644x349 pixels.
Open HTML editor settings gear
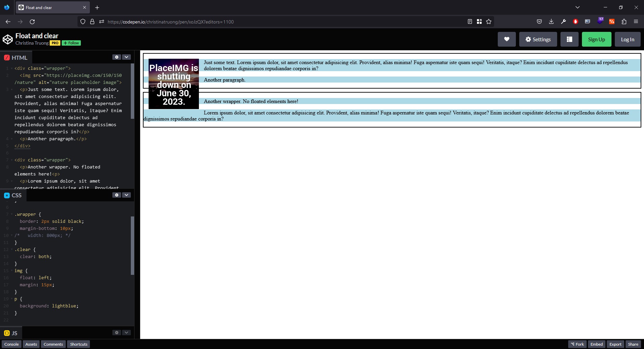(116, 57)
